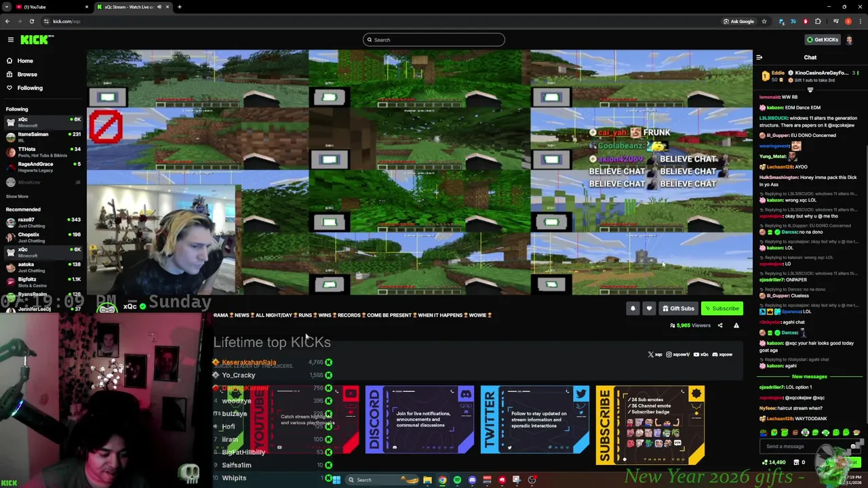Screen dimensions: 868x488
Task: Open a new browser tab
Action: pos(180,7)
